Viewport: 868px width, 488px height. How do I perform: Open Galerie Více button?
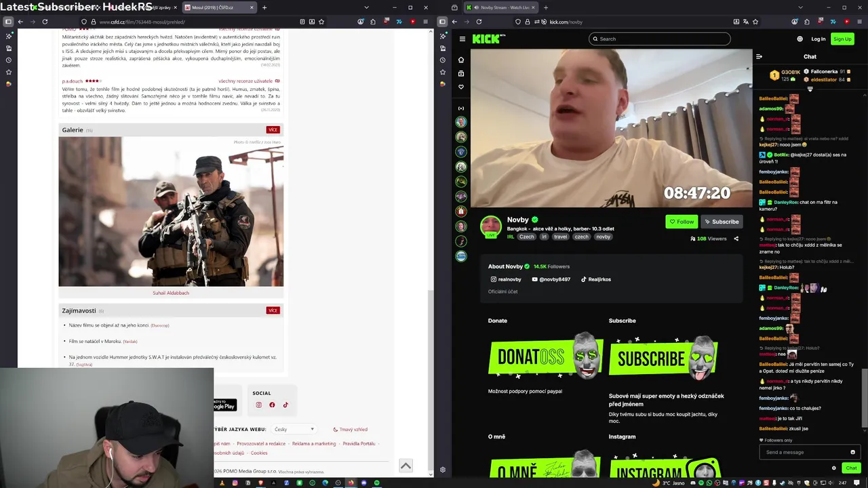[273, 129]
